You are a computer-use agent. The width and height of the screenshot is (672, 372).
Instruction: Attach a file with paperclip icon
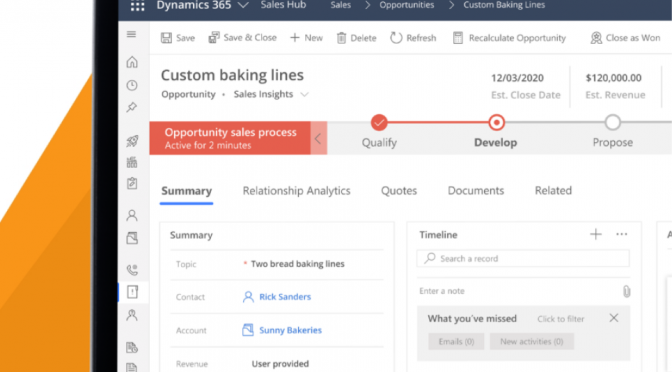pos(626,291)
